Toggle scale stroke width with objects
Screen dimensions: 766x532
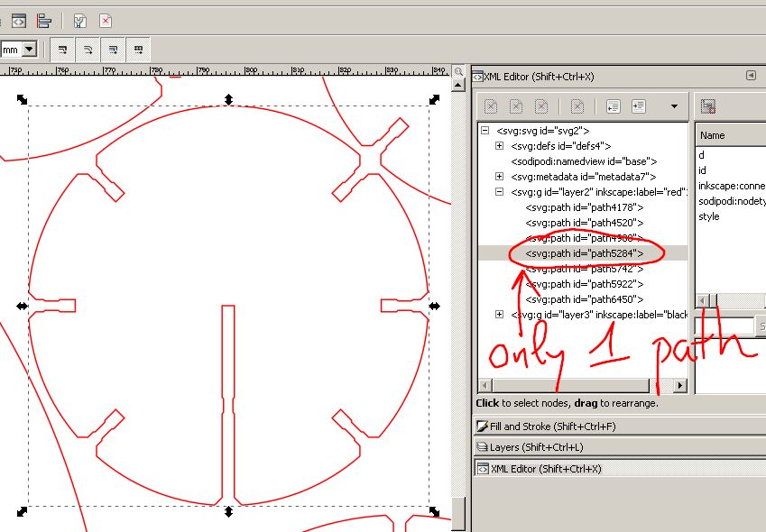point(62,50)
